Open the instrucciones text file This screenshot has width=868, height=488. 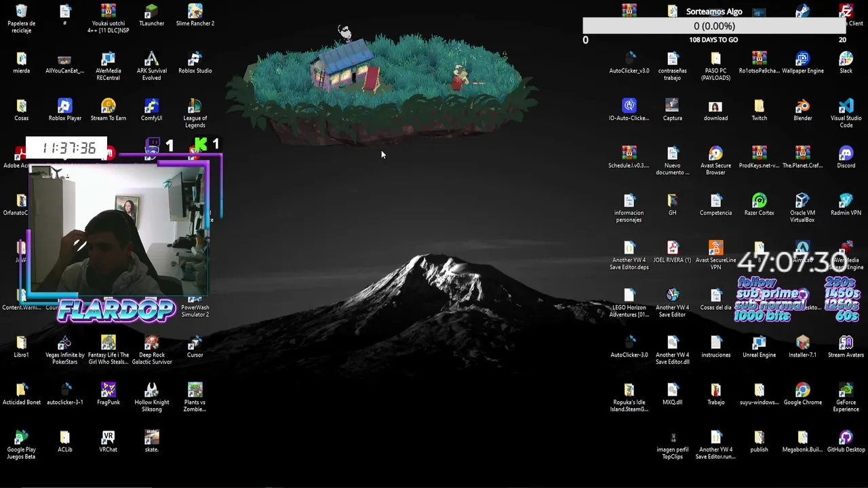(715, 344)
